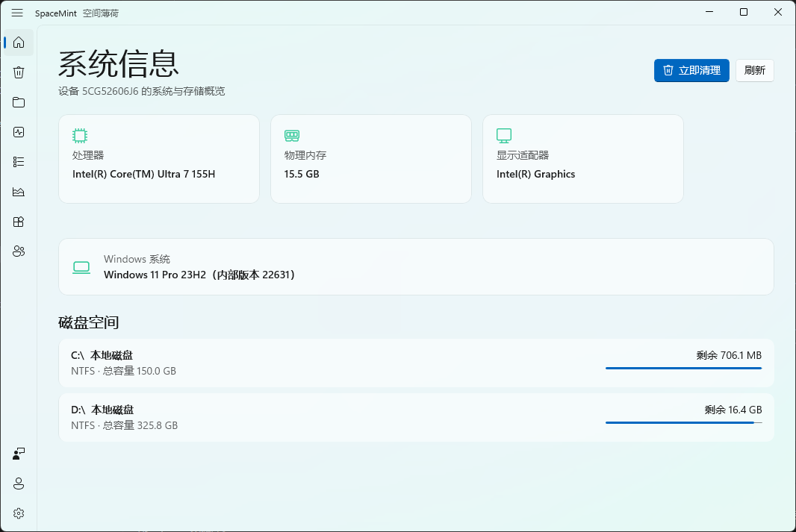
Task: Click the D:\ disk usage progress bar
Action: [x=684, y=422]
